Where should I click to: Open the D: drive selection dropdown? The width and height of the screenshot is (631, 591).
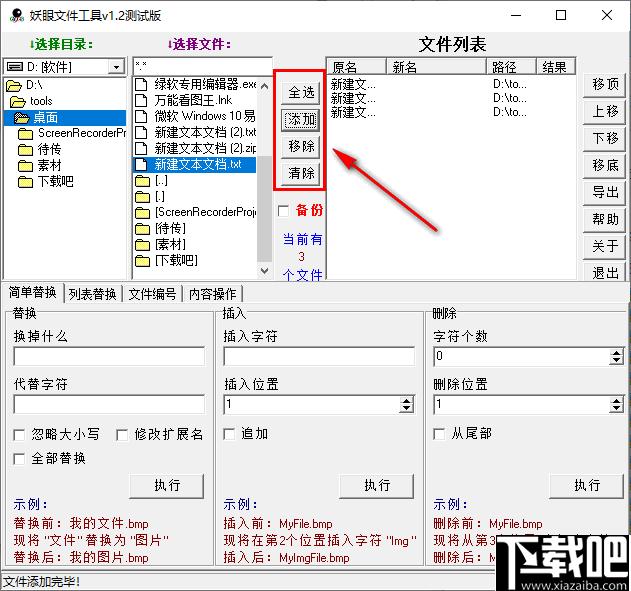pyautogui.click(x=116, y=67)
